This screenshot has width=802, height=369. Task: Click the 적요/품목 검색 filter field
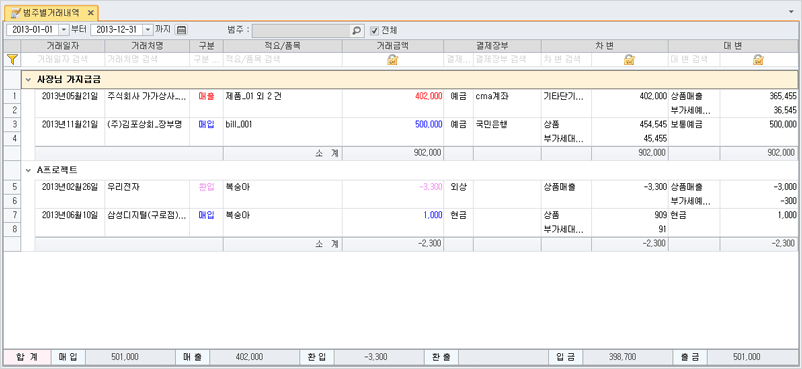[x=283, y=60]
